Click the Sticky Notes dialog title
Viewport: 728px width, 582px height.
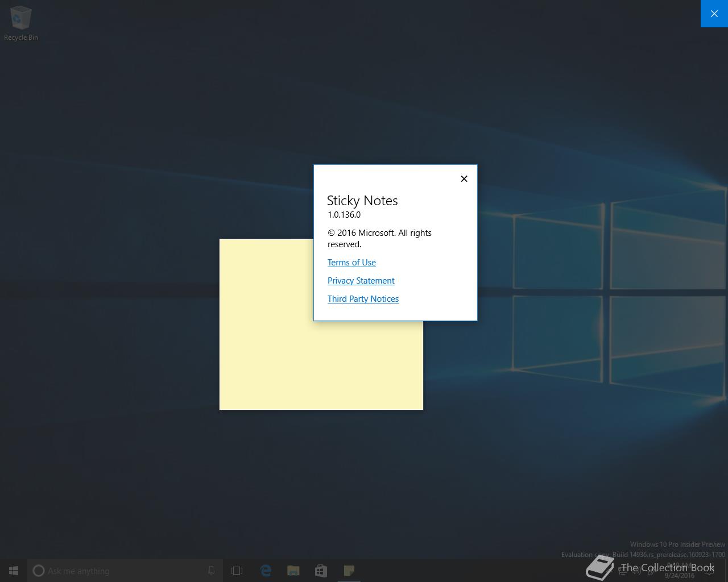362,201
